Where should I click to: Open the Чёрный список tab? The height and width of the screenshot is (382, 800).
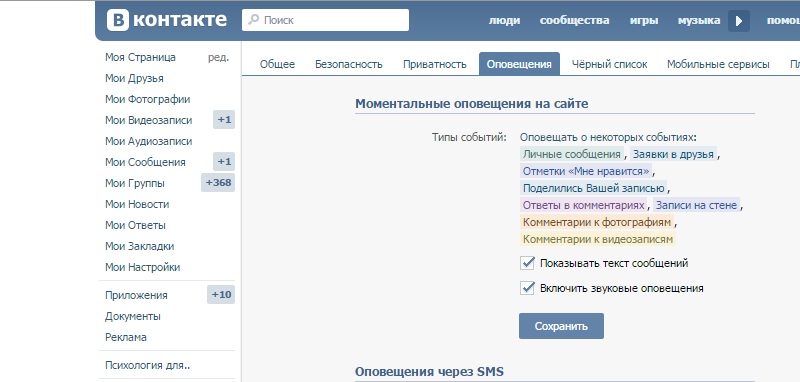[609, 64]
